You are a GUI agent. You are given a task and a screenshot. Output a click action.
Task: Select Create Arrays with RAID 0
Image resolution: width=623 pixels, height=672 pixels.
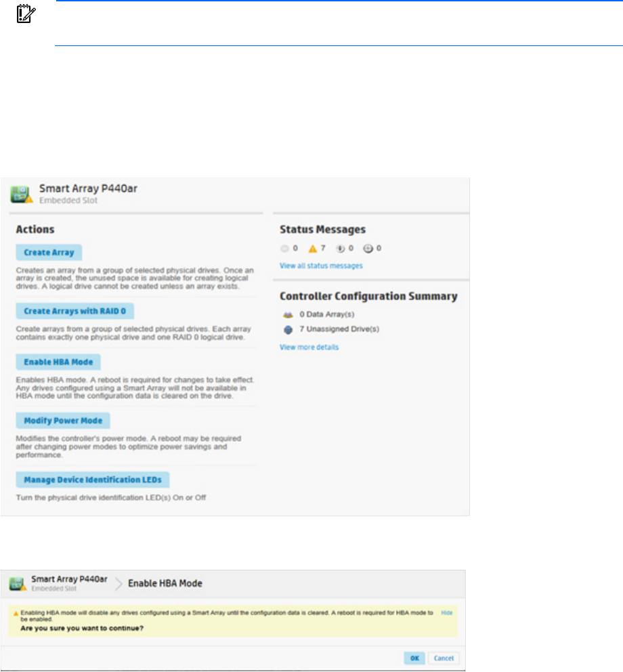pos(75,311)
